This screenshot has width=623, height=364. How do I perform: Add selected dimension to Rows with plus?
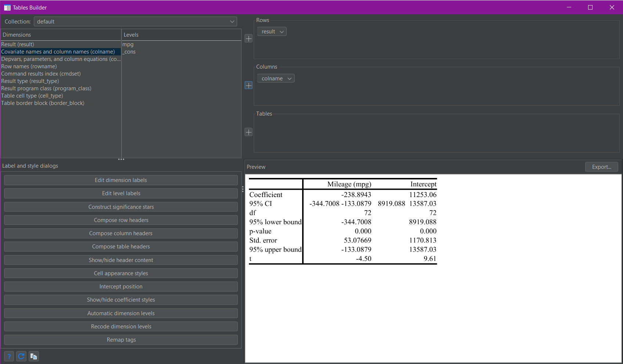pos(249,39)
